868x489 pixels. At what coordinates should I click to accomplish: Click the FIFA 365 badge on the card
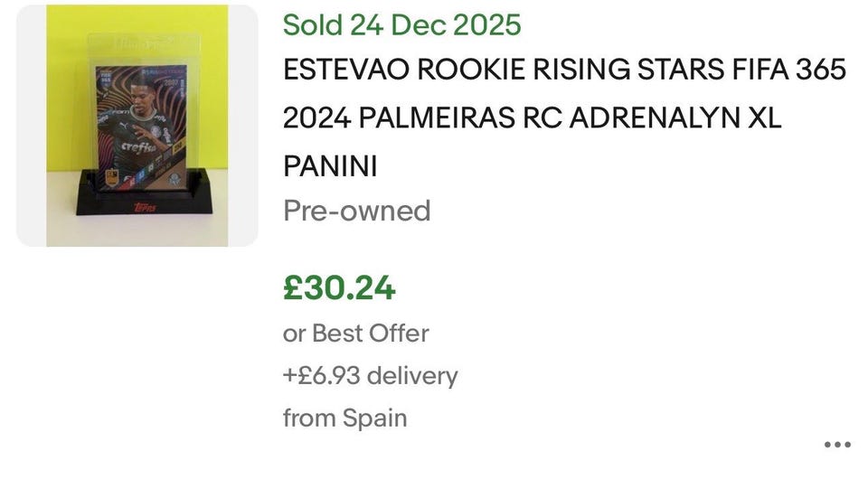coord(105,78)
